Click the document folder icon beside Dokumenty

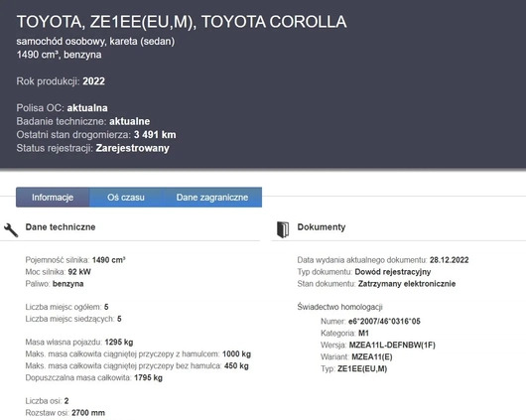pos(283,229)
